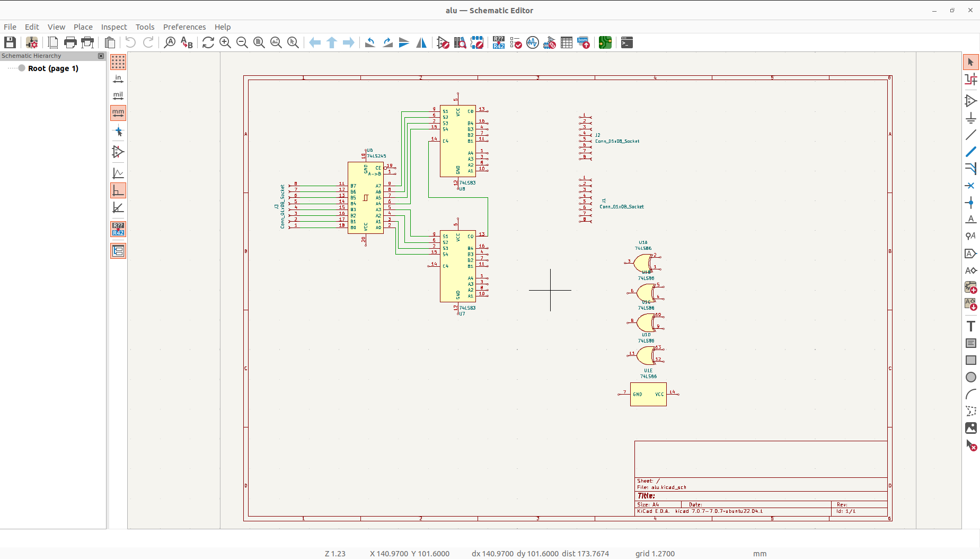Select the Add Wire tool
Screen dimensions: 980x559
tap(970, 135)
